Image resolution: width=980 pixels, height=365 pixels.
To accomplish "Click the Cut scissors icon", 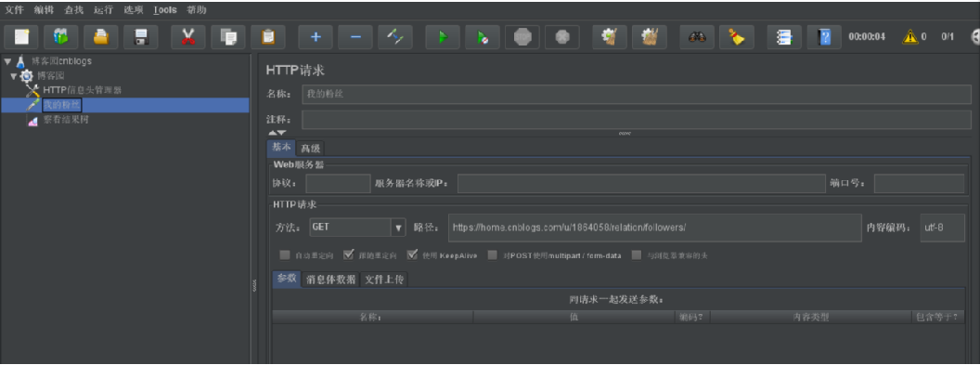I will click(188, 37).
